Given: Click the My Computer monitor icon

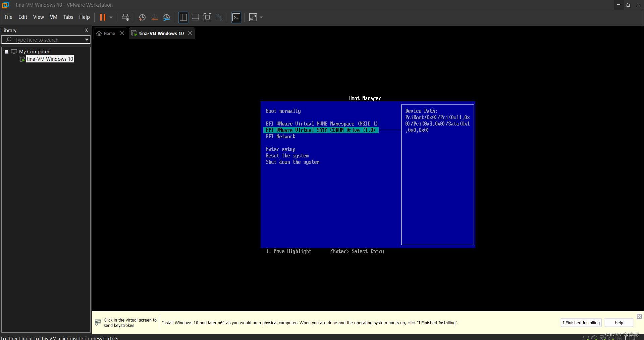Looking at the screenshot, I should click(x=14, y=52).
